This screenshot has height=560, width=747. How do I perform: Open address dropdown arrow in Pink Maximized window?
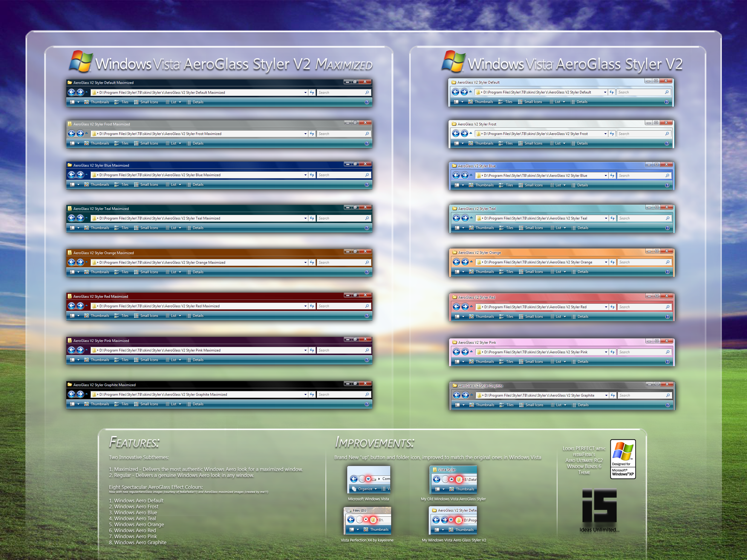coord(305,350)
